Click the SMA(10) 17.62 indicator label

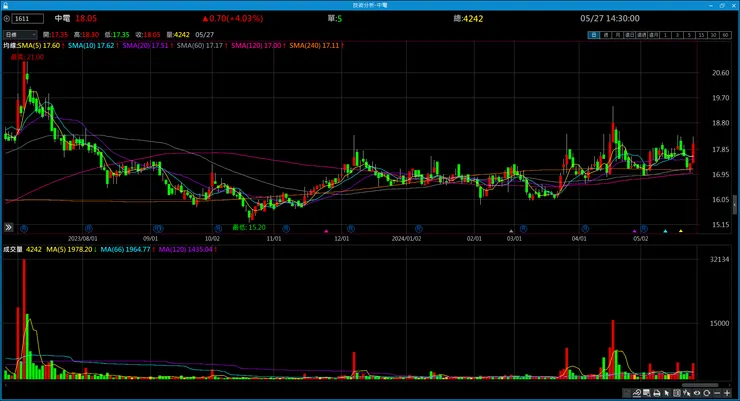click(91, 45)
